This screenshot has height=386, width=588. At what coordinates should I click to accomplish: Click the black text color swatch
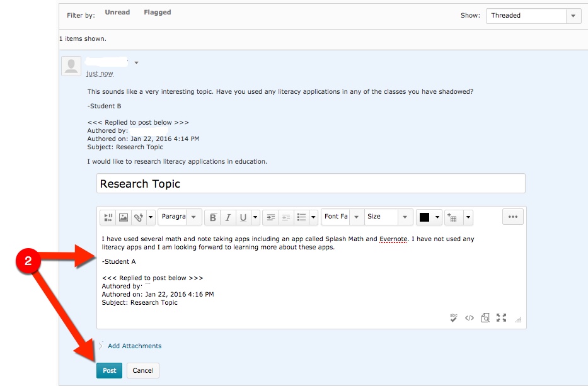(424, 217)
